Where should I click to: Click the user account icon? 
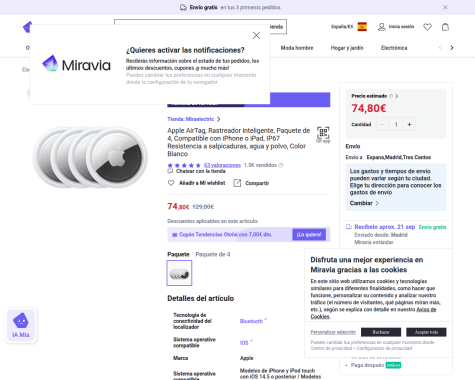pyautogui.click(x=382, y=27)
